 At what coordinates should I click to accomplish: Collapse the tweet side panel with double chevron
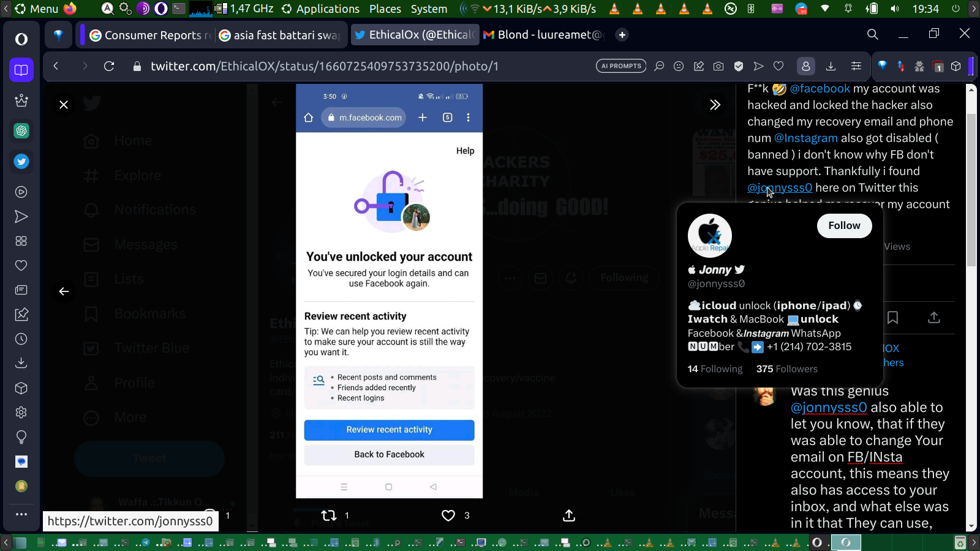715,105
